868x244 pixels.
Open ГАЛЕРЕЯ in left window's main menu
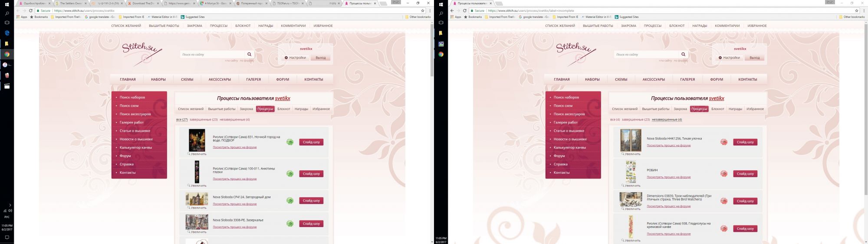(x=253, y=79)
